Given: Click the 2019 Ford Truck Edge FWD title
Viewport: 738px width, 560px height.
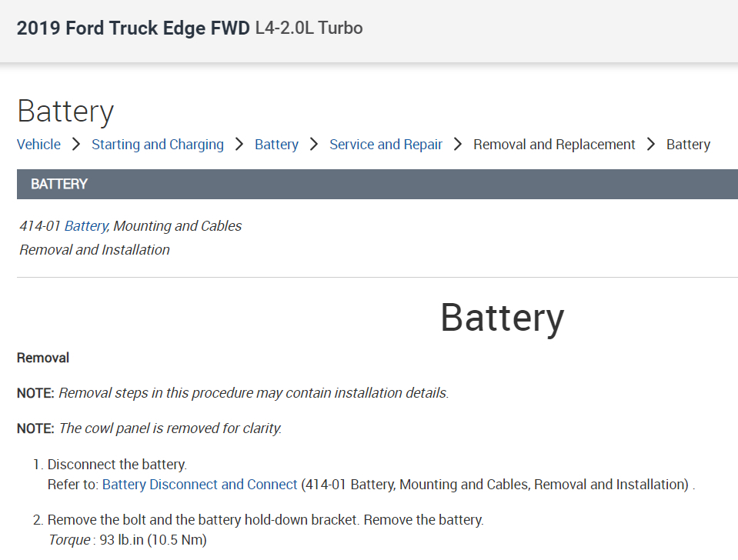Looking at the screenshot, I should point(133,28).
